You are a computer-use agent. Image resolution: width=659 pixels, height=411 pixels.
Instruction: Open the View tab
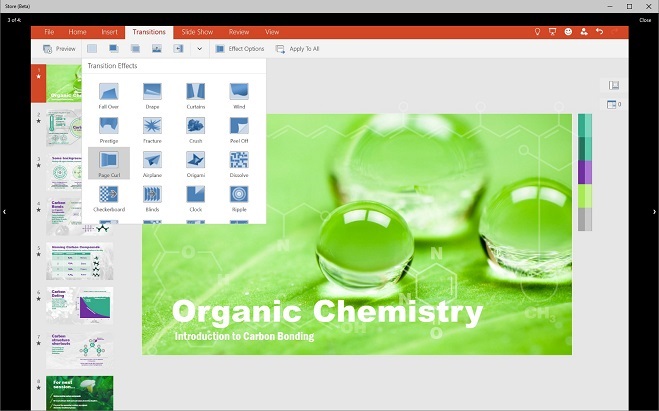coord(272,32)
